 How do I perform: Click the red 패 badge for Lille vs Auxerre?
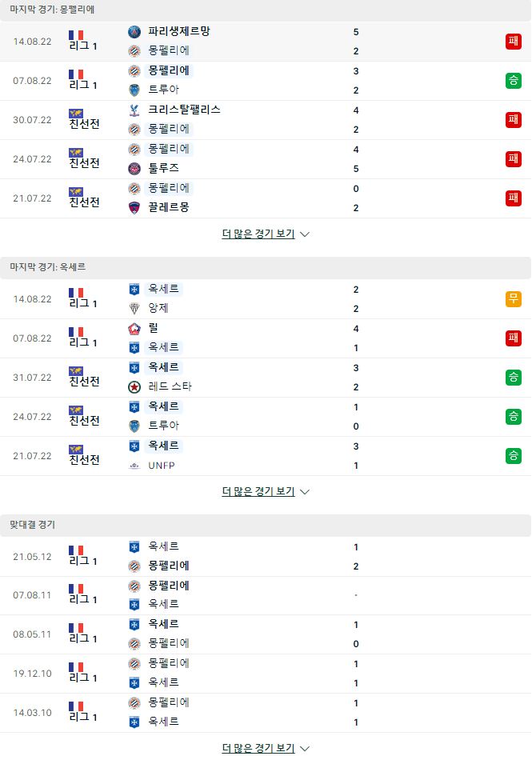click(x=514, y=338)
